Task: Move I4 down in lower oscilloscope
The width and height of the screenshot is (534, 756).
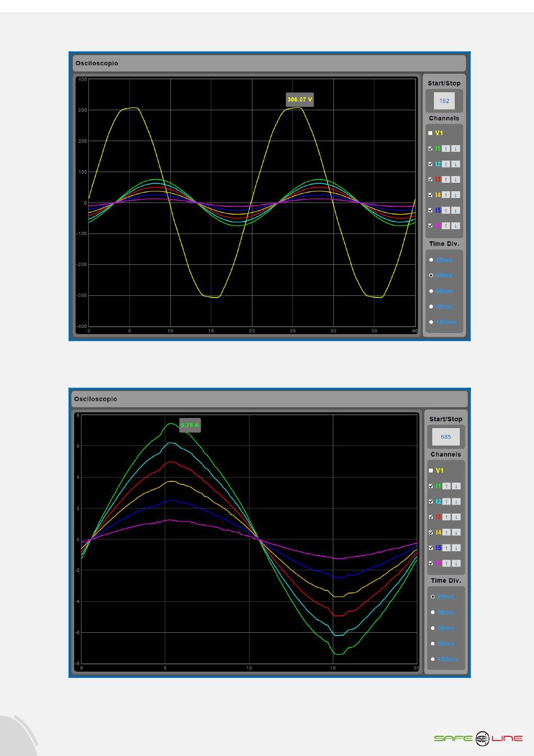Action: pos(456,532)
